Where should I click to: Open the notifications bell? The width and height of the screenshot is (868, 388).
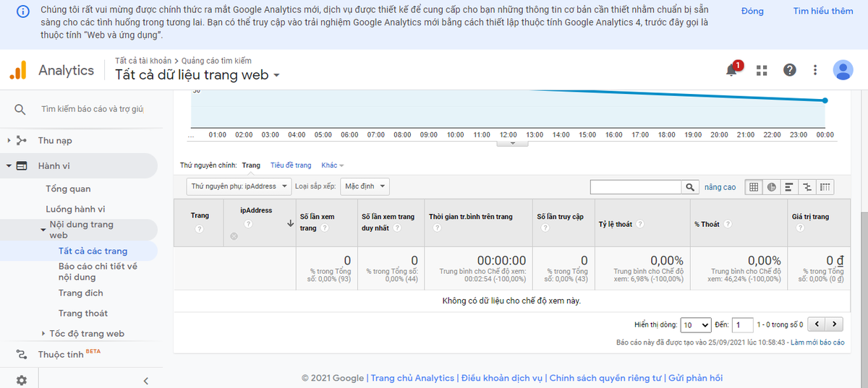(x=733, y=69)
